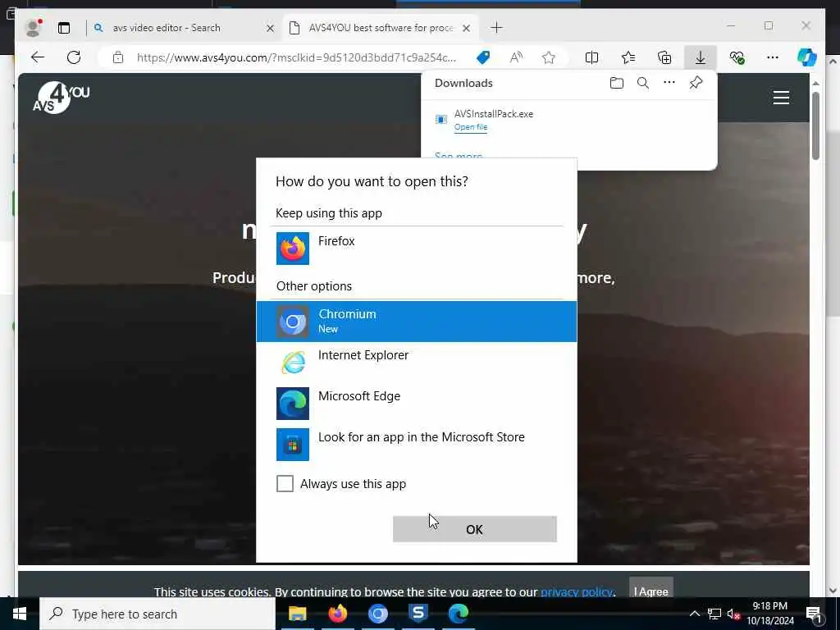The width and height of the screenshot is (840, 630).
Task: Close the avs video editor Search tab
Action: pos(270,28)
